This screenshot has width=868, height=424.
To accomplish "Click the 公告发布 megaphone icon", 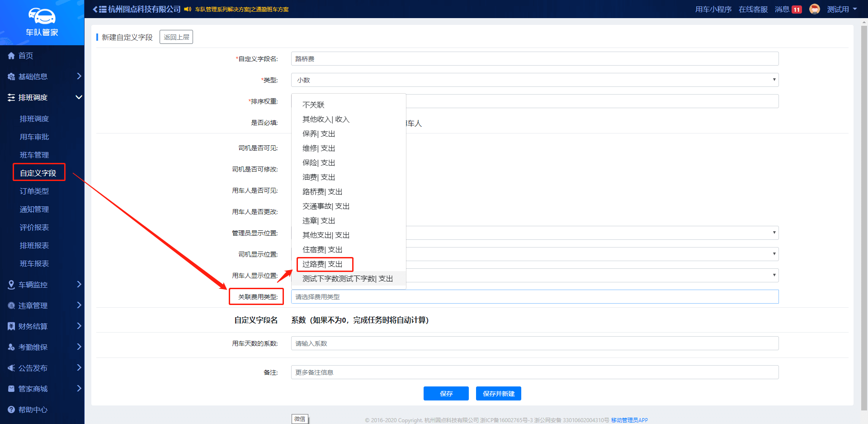I will click(x=11, y=368).
